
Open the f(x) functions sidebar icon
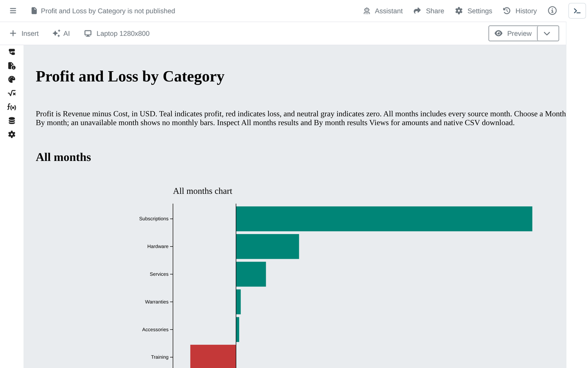(12, 107)
